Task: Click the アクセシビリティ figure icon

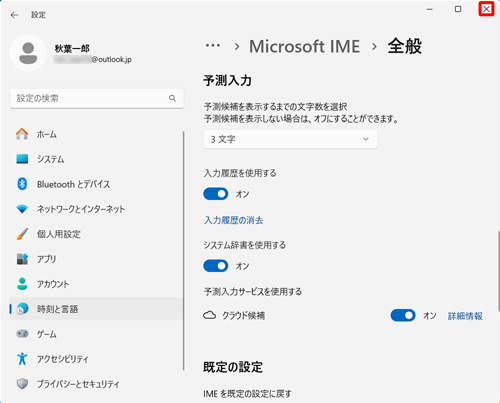Action: [x=22, y=359]
